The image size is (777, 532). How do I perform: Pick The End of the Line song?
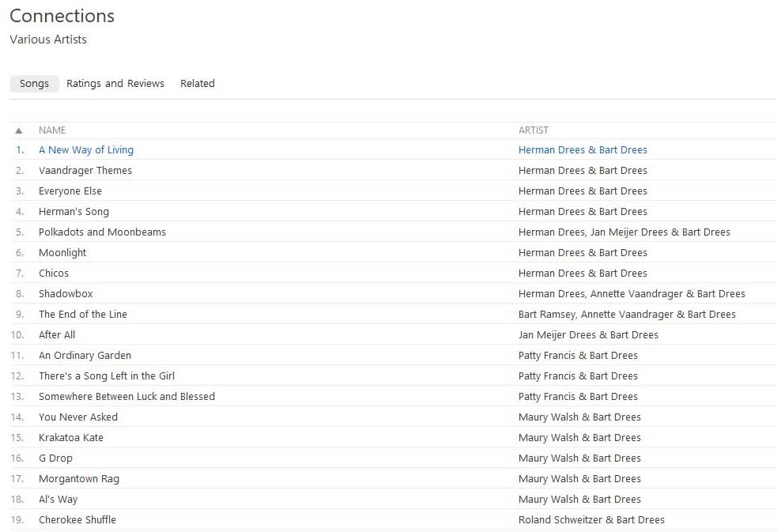(83, 315)
